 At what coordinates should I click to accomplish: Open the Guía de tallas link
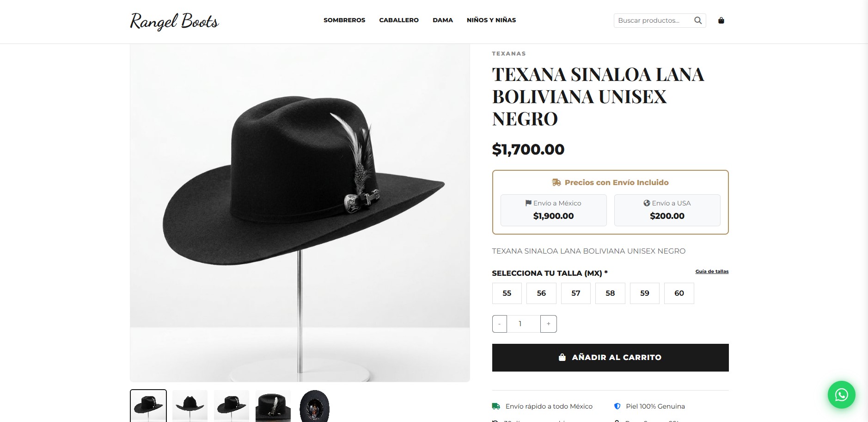pos(712,272)
